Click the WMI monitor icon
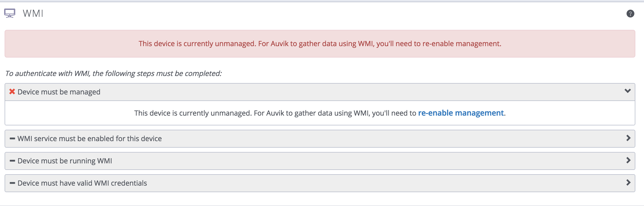Screen dimensions: 644x206 click(x=10, y=13)
